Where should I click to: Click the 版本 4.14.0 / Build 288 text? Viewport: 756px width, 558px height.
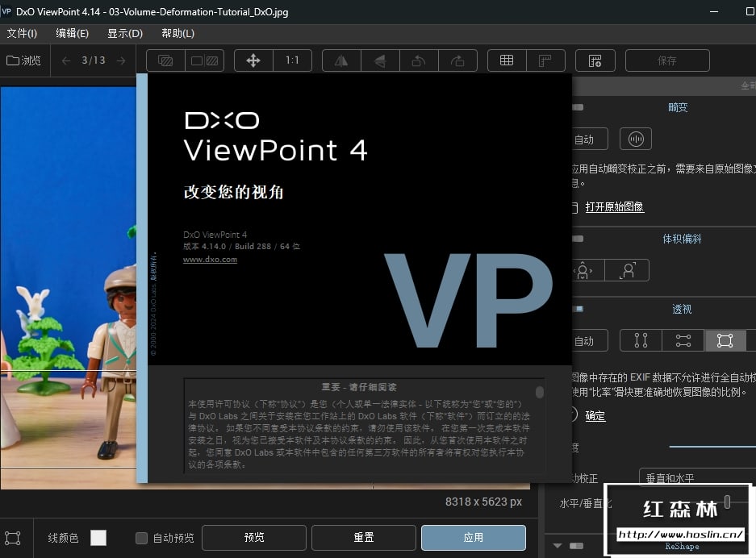241,246
